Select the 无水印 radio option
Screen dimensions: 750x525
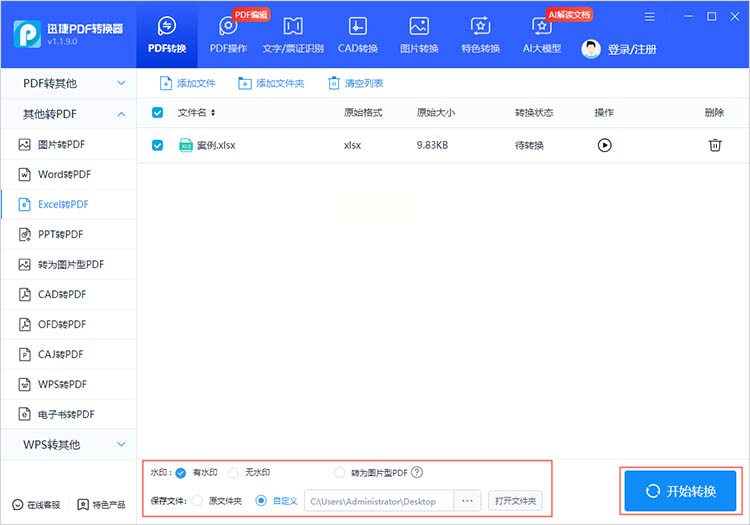233,472
